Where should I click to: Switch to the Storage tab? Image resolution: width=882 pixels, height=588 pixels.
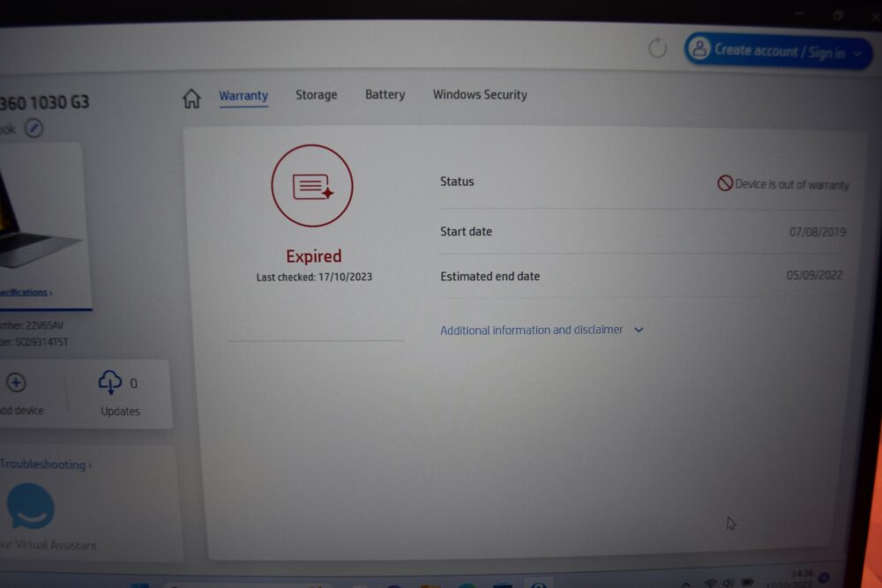[x=316, y=95]
